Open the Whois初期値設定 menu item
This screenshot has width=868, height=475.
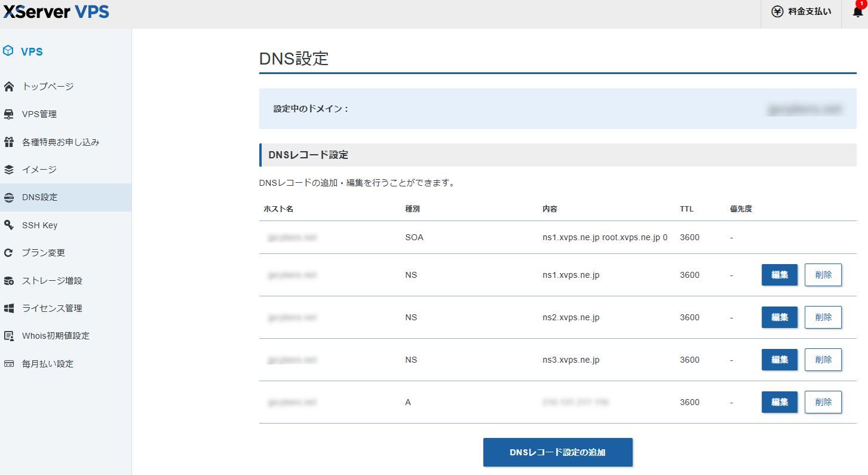56,336
